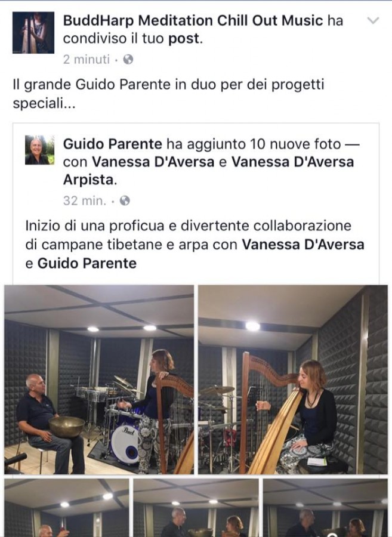Open bottom-right partial photo thumbnail
Image resolution: width=392 pixels, height=537 pixels.
click(325, 508)
